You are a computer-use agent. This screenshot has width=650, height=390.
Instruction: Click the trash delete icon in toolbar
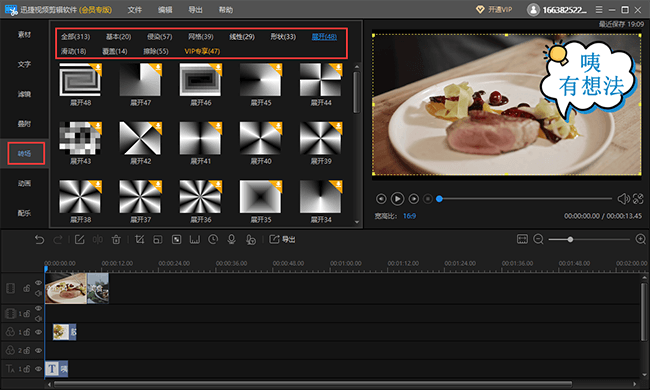[x=116, y=240]
